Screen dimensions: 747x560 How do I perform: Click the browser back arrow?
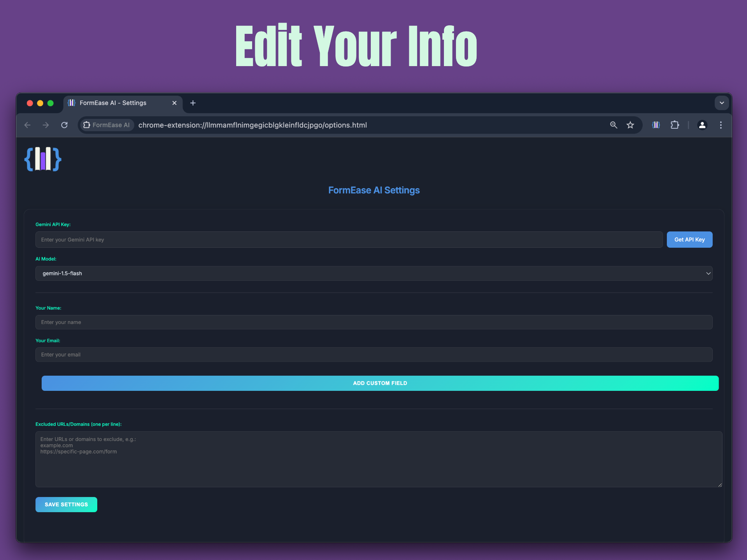tap(27, 125)
